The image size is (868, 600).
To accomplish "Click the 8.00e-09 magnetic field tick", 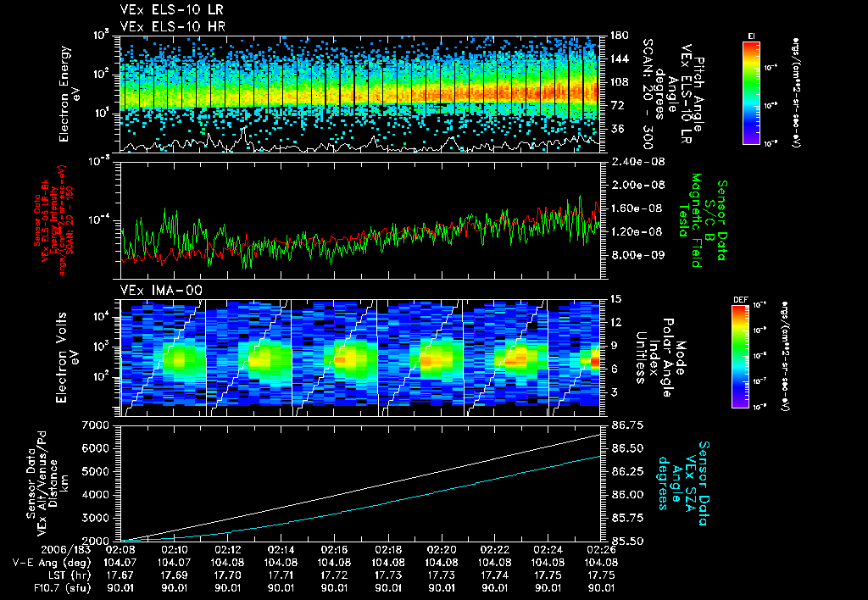I will click(637, 254).
